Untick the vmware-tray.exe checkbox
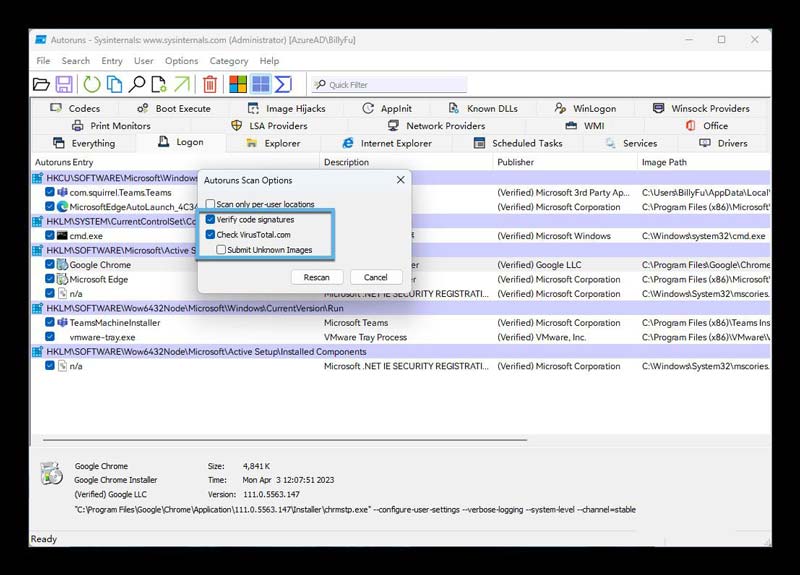Image resolution: width=800 pixels, height=575 pixels. click(x=49, y=337)
